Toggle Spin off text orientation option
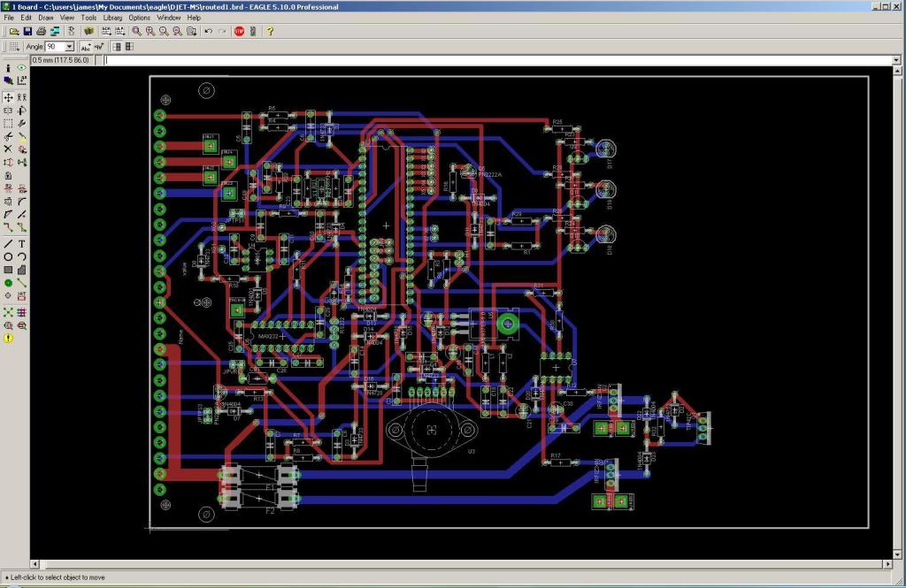Image resolution: width=906 pixels, height=588 pixels. (86, 47)
